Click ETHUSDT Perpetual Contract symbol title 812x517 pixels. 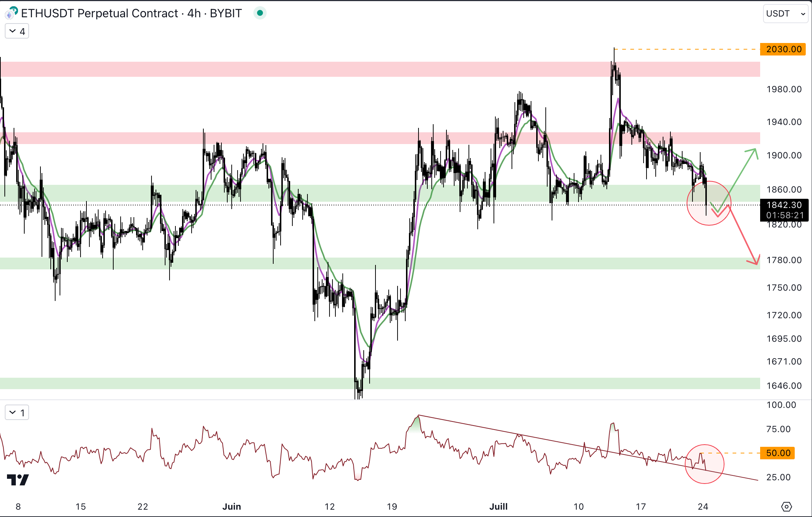coord(99,13)
